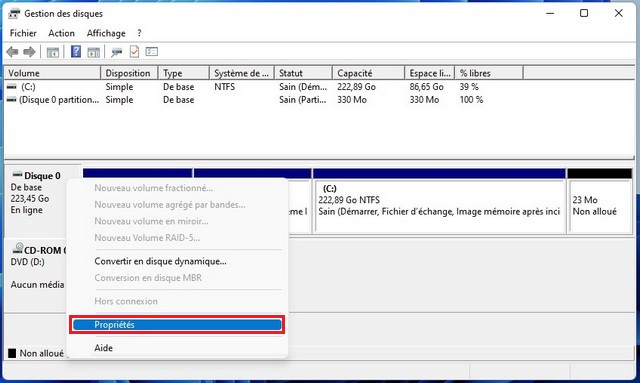Choose Convertir en disque dynamique
640x383 pixels.
(160, 261)
